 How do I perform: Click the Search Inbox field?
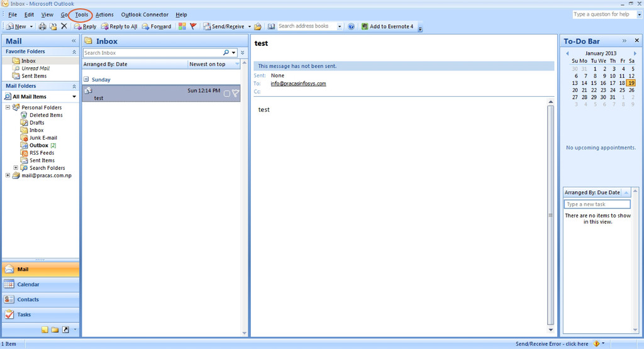pyautogui.click(x=152, y=53)
